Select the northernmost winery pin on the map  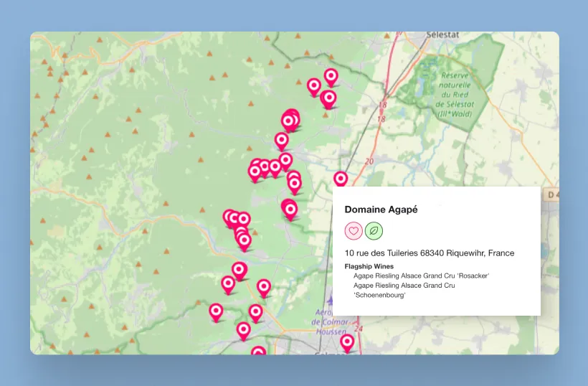click(331, 75)
